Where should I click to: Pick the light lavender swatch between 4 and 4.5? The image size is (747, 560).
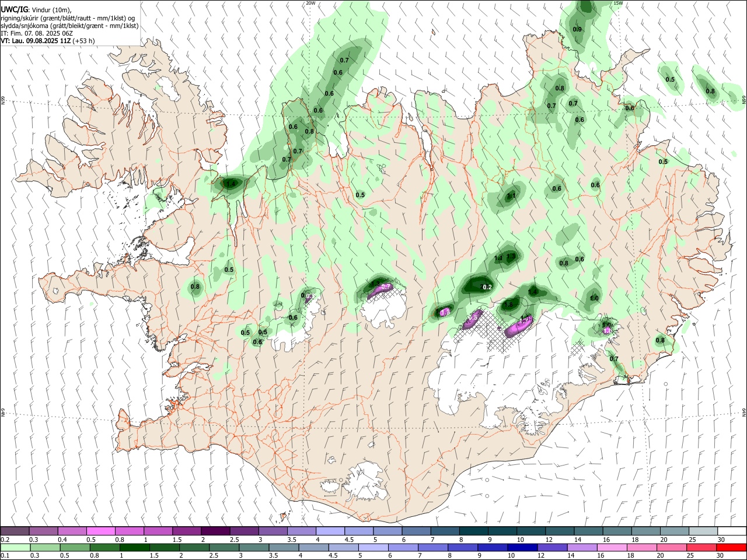pos(330,531)
